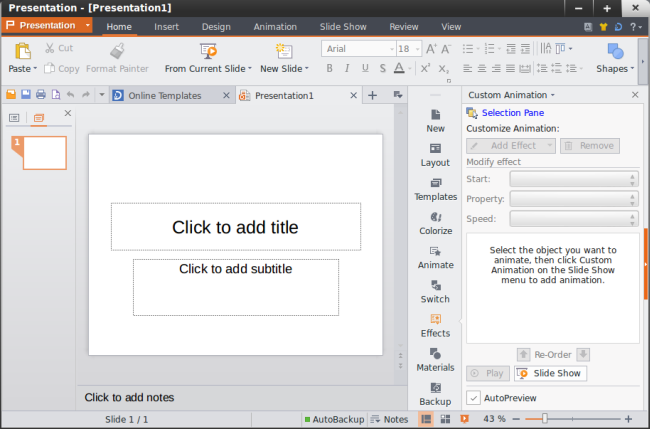The width and height of the screenshot is (650, 429).
Task: Switch to slide sorter view icon
Action: 445,419
